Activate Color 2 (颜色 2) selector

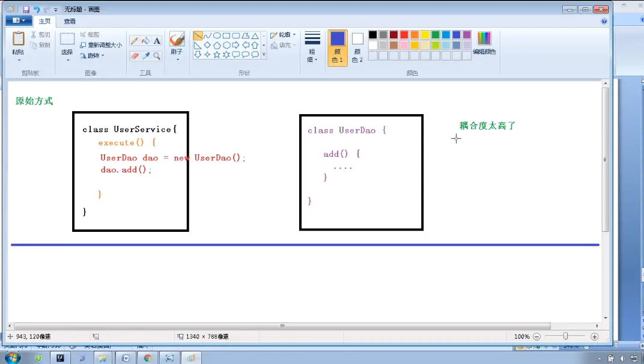pos(357,47)
